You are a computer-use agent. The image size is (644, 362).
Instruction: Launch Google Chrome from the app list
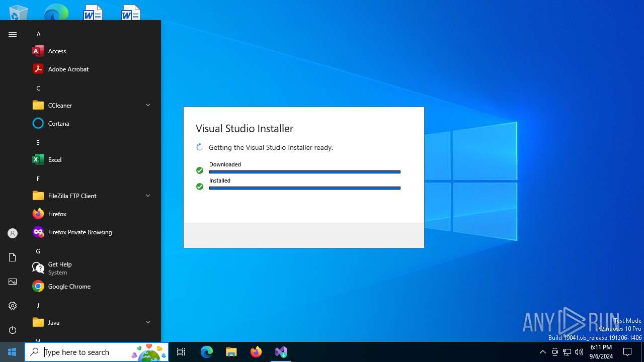(93, 286)
